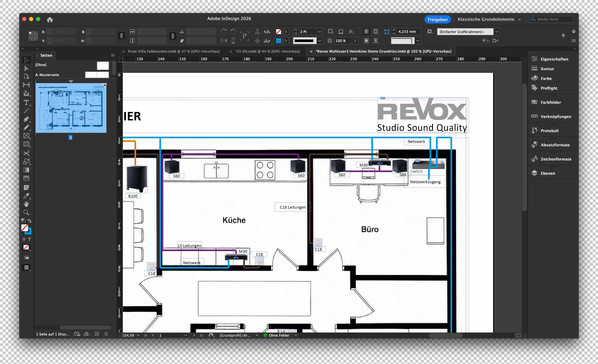Open object effects fx menu
Image resolution: width=598 pixels, height=364 pixels.
pyautogui.click(x=351, y=31)
